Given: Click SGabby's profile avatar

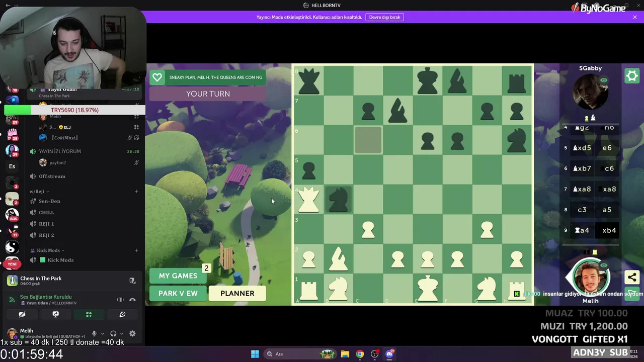Looking at the screenshot, I should [591, 93].
